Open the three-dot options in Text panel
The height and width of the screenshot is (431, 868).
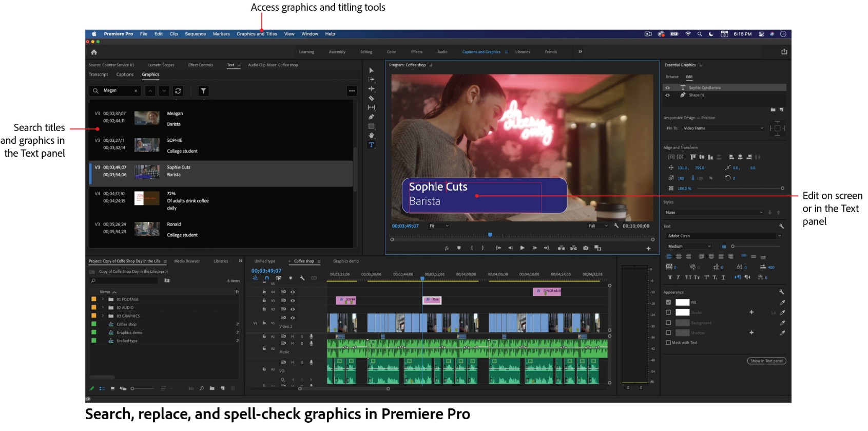(352, 91)
